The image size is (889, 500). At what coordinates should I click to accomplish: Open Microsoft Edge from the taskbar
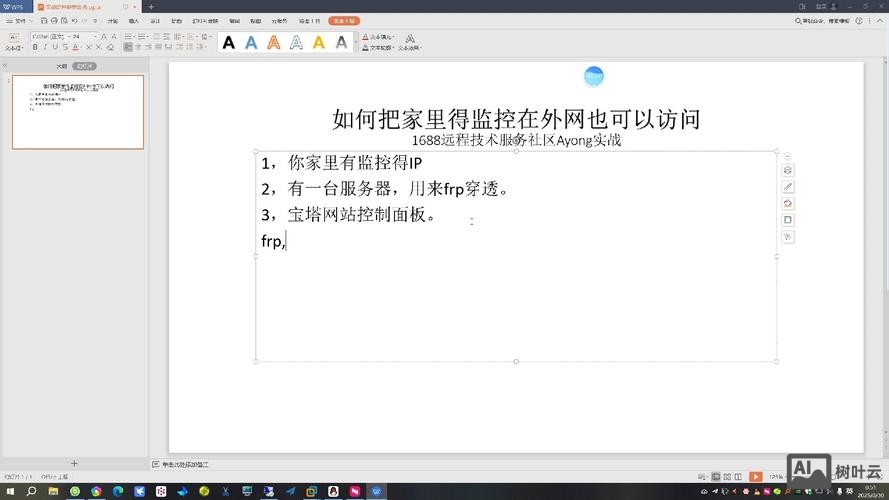click(x=118, y=491)
